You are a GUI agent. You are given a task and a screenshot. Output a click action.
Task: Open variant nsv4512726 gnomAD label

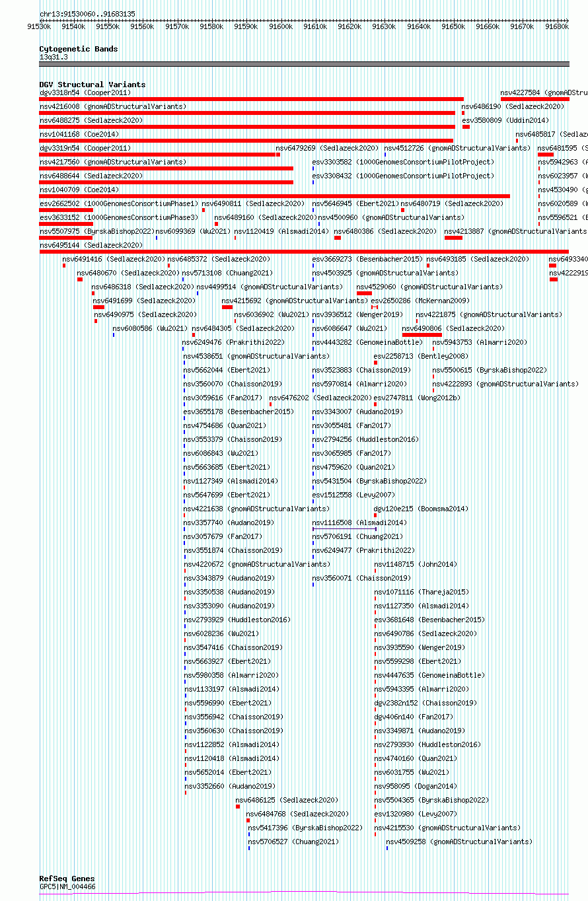pyautogui.click(x=457, y=148)
